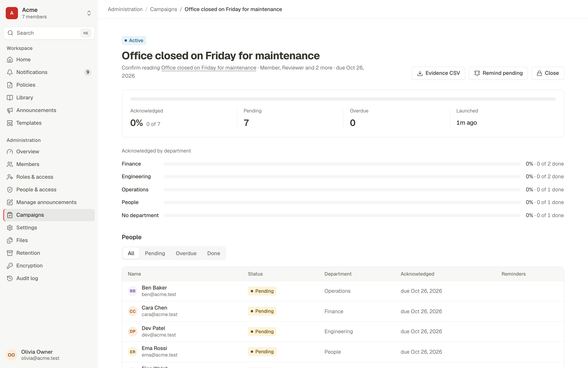This screenshot has height=368, width=588.
Task: Click the Close campaign button
Action: 548,73
